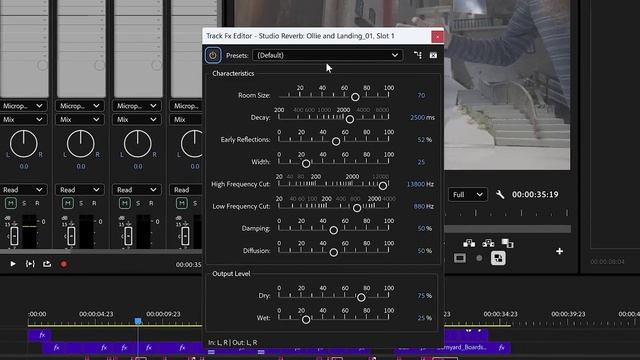Click the third channel's volume fader
Viewport: 640px width, 360px height.
tap(128, 236)
